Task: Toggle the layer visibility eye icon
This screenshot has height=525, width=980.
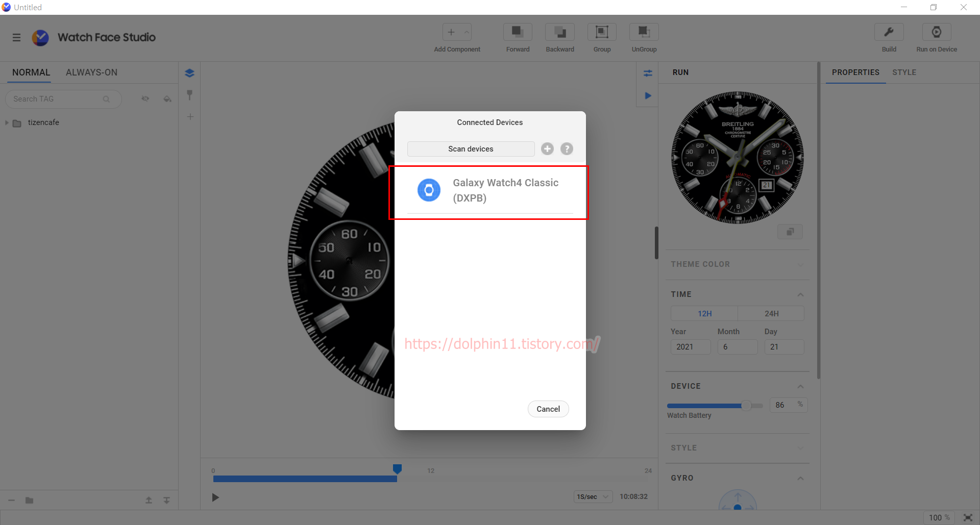Action: click(145, 99)
